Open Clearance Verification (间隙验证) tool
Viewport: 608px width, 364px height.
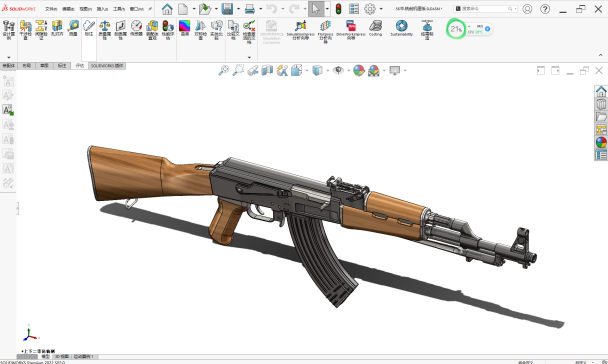point(41,29)
